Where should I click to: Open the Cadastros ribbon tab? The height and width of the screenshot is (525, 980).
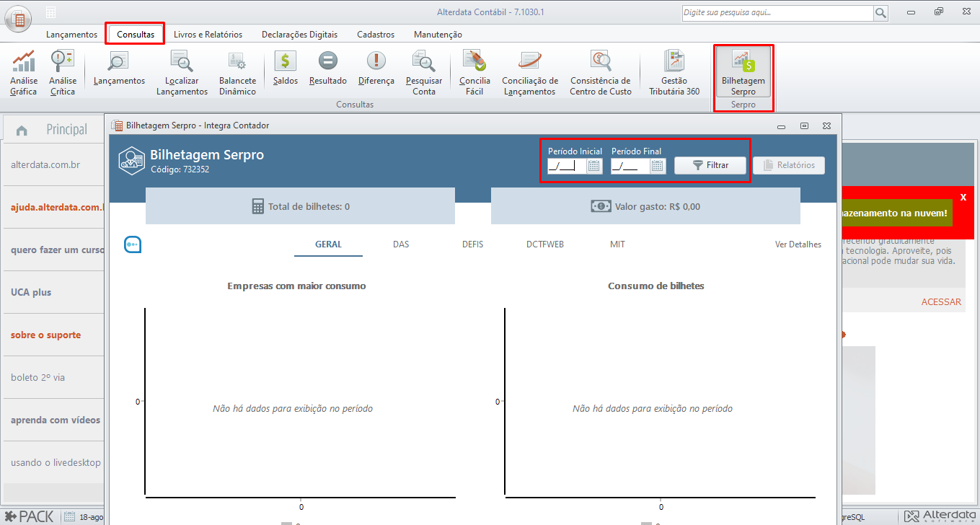coord(376,35)
